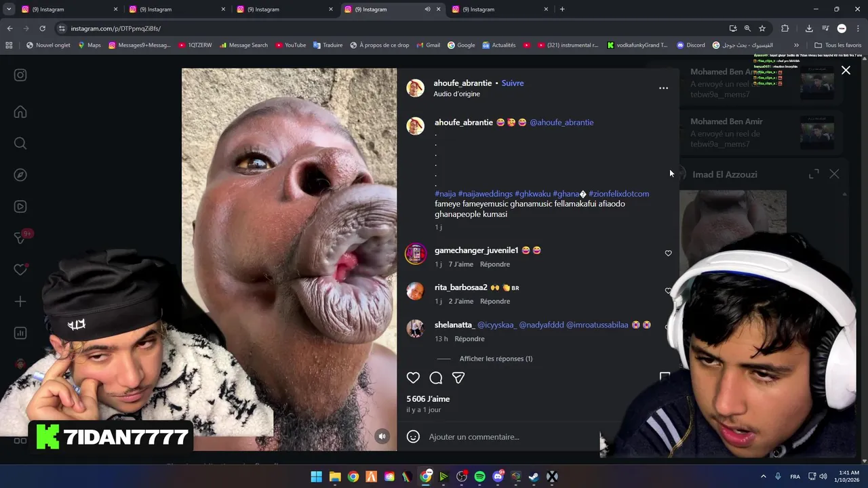Open Reels icon in the sidebar

[20, 207]
